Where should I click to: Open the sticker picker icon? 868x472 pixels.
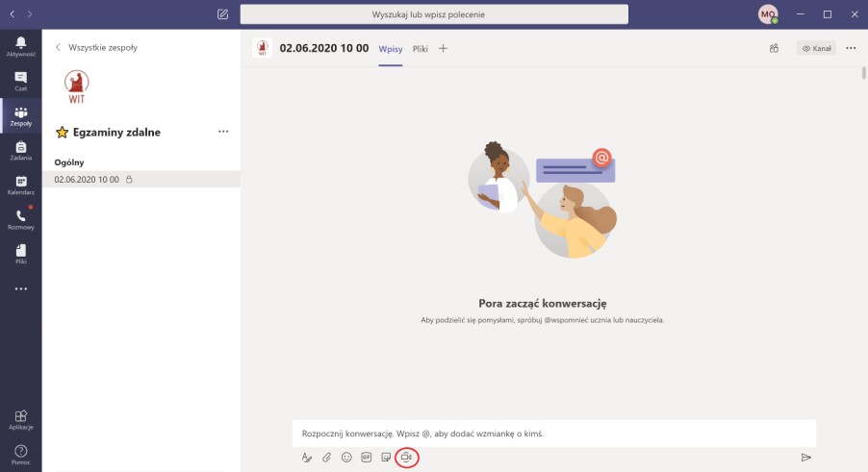tap(387, 458)
